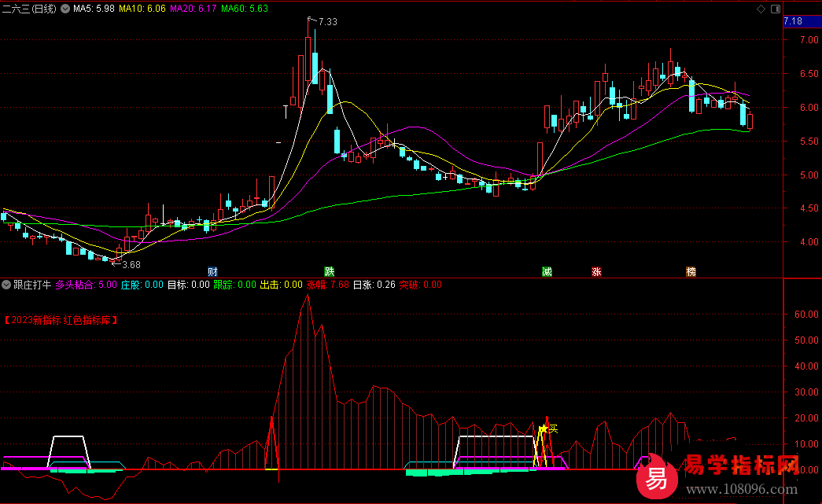
Task: Click the 日涨: 0.26 value
Action: pos(374,285)
